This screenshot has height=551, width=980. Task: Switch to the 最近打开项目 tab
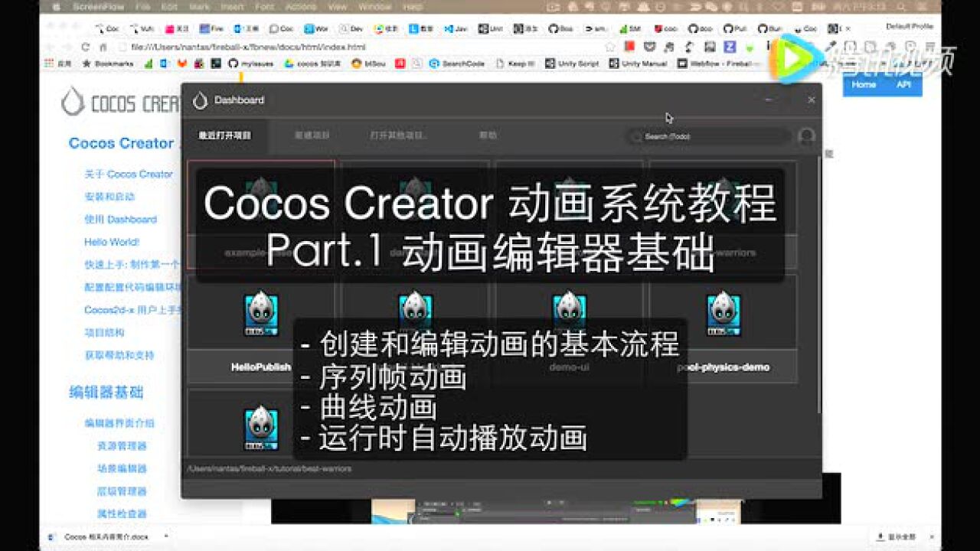[224, 135]
